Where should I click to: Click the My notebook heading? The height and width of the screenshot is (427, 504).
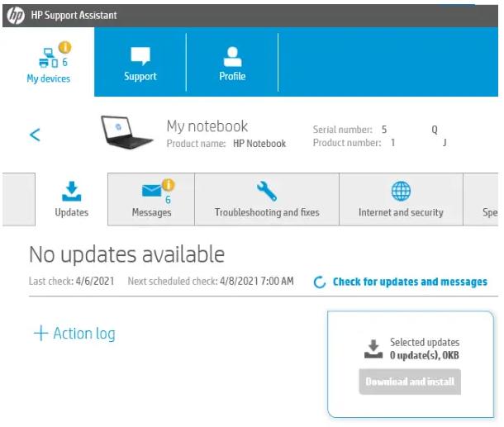[207, 126]
